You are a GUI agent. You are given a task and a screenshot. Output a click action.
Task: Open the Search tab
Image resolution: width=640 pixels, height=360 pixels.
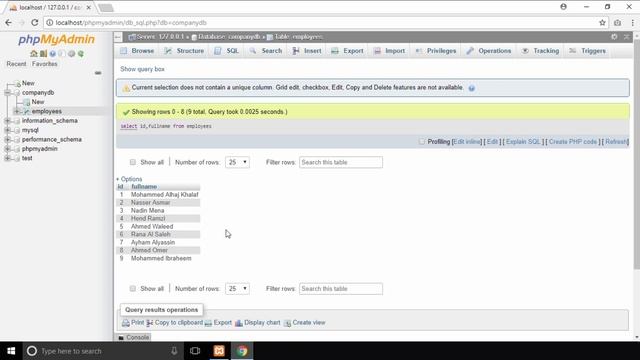pos(266,51)
